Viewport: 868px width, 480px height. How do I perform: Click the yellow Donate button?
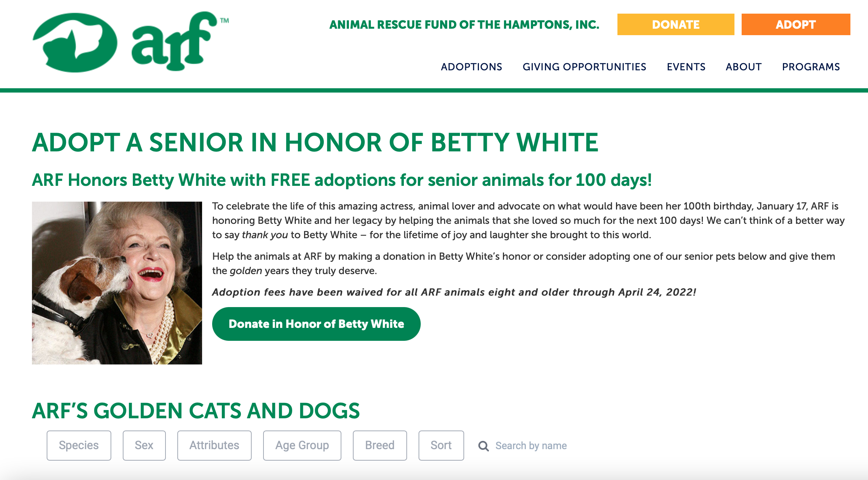pyautogui.click(x=676, y=24)
